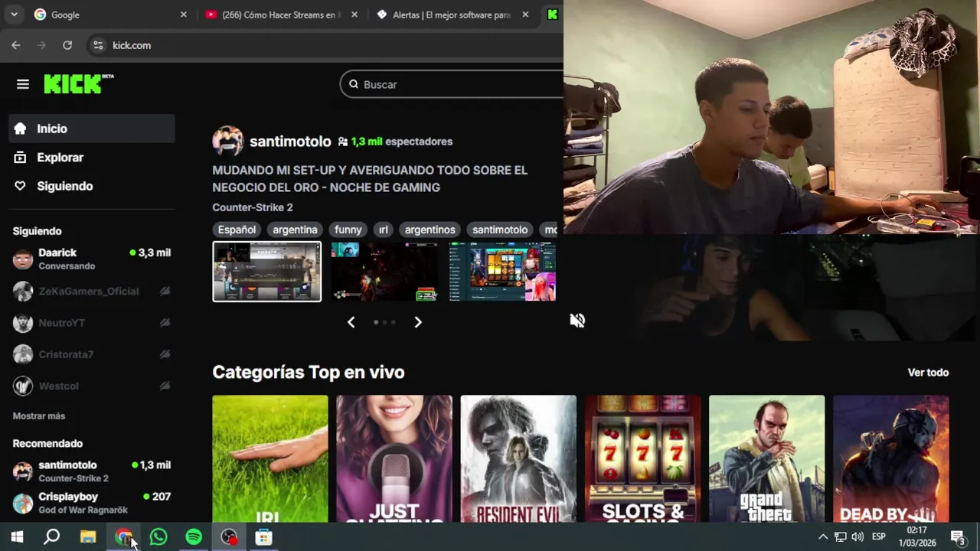
Task: Open OBS Studio from the taskbar
Action: click(x=229, y=537)
